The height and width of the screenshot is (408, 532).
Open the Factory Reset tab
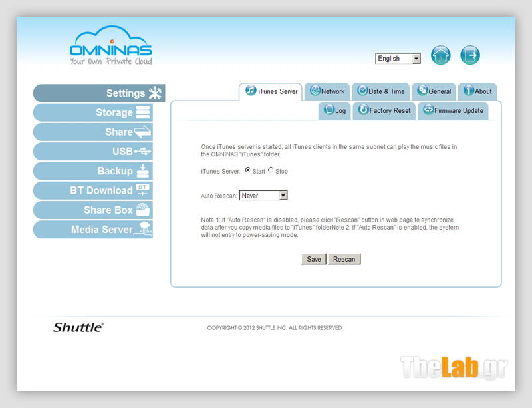(385, 110)
